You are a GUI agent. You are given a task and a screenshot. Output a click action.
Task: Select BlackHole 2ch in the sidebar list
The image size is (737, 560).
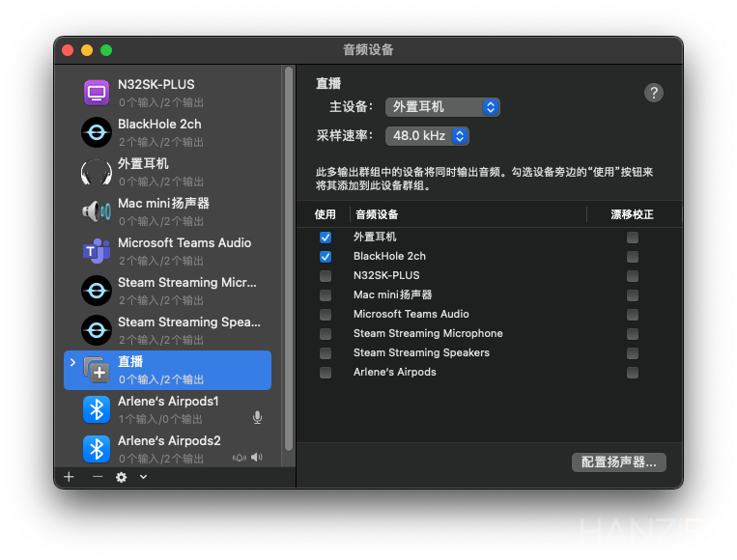pyautogui.click(x=167, y=132)
